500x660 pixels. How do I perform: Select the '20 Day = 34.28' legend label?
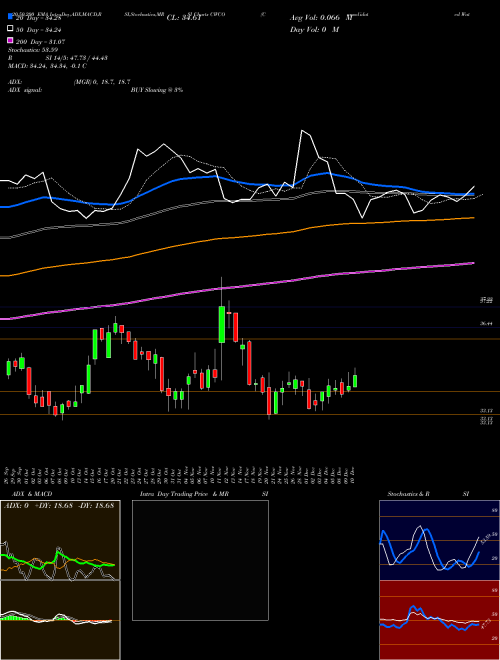(x=39, y=18)
